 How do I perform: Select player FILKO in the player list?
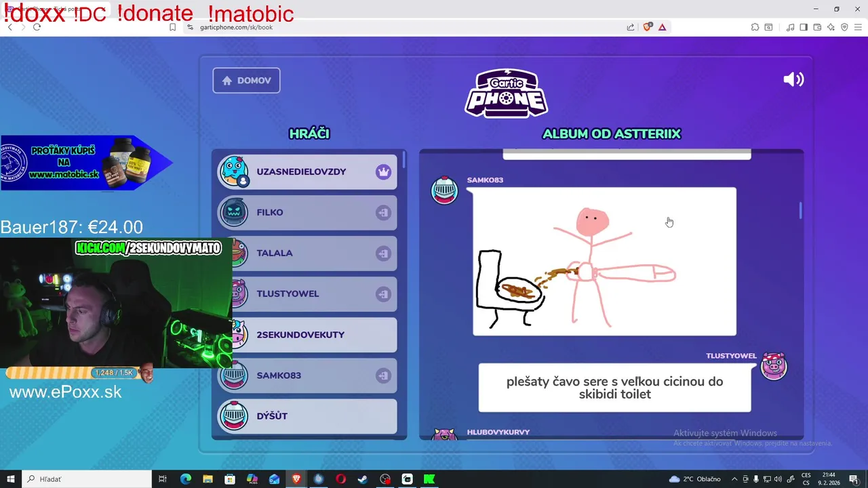click(307, 212)
